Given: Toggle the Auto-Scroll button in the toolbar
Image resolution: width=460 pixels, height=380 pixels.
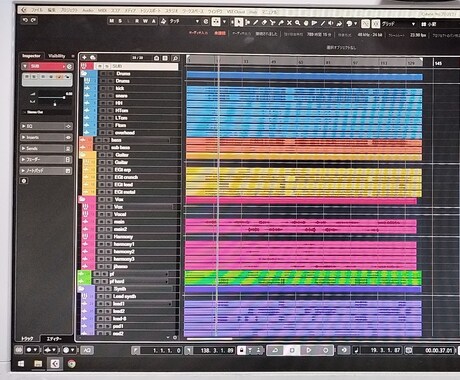Looking at the screenshot, I should tap(216, 22).
